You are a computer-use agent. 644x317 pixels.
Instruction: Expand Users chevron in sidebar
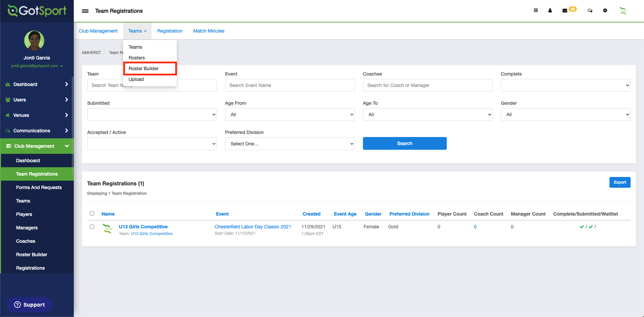pos(66,100)
